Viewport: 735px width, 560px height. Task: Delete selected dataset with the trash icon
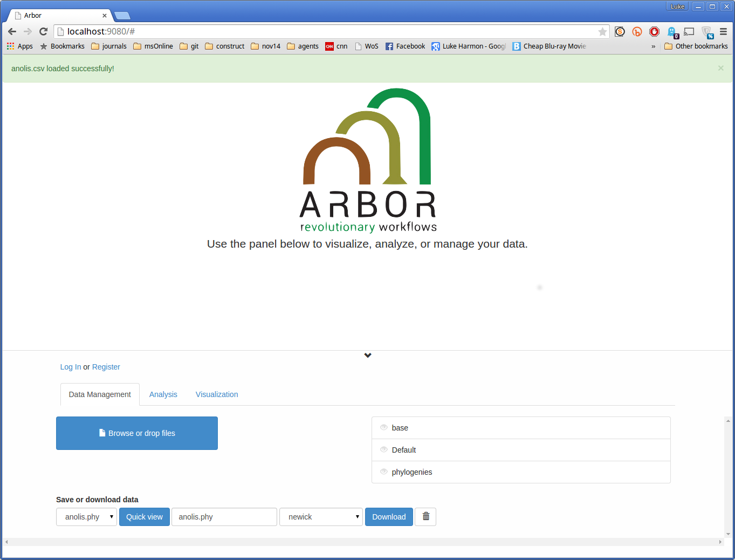click(x=426, y=517)
